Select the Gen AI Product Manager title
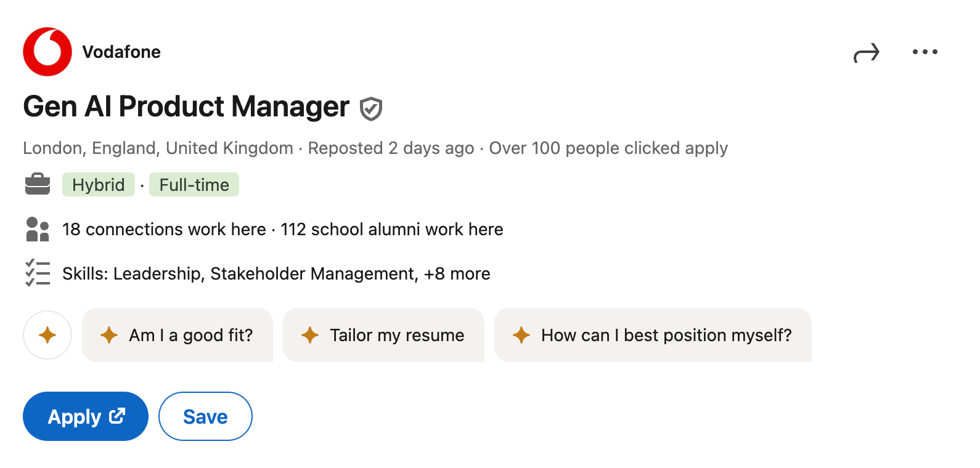This screenshot has height=468, width=980. coord(185,107)
